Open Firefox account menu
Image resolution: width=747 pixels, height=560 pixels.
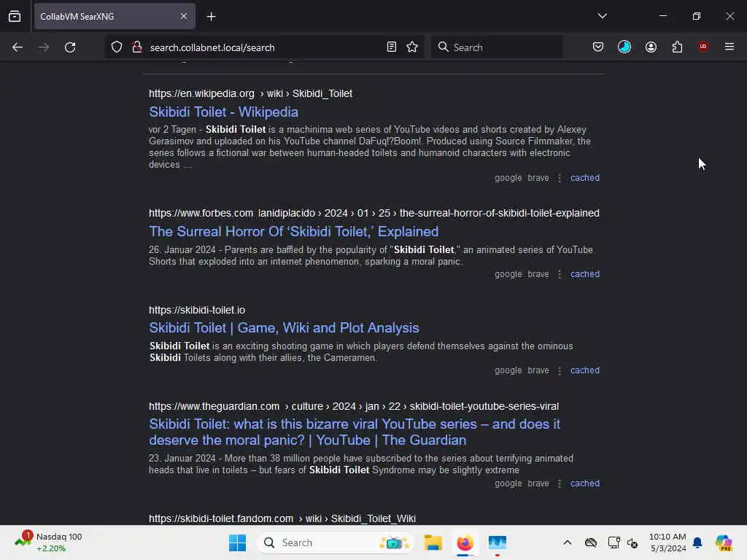(651, 47)
